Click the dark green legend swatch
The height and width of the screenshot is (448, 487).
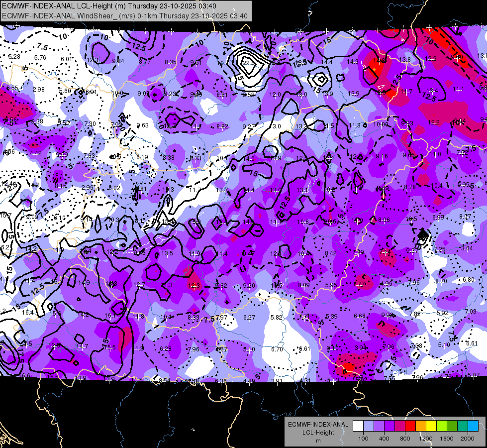tap(452, 426)
